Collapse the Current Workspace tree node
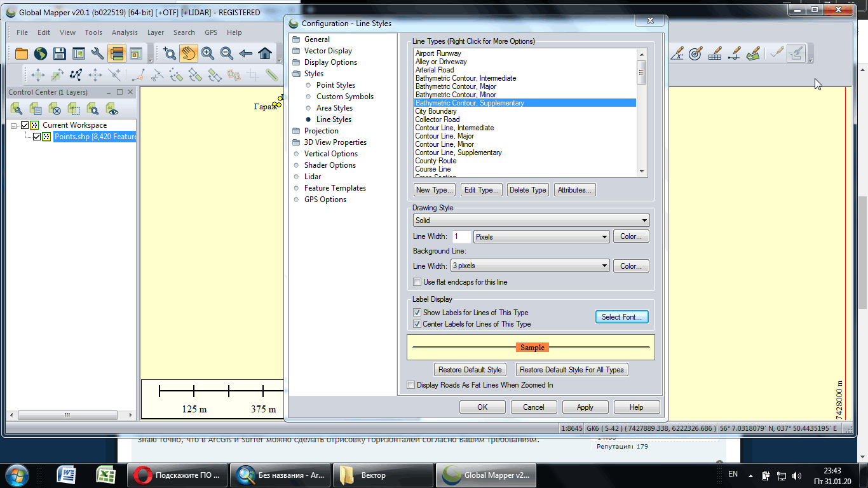This screenshot has width=868, height=488. (14, 125)
